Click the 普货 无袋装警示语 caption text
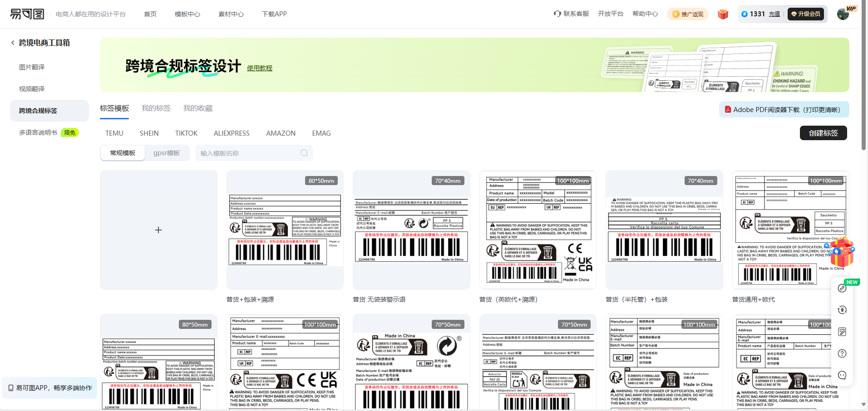 pyautogui.click(x=379, y=299)
